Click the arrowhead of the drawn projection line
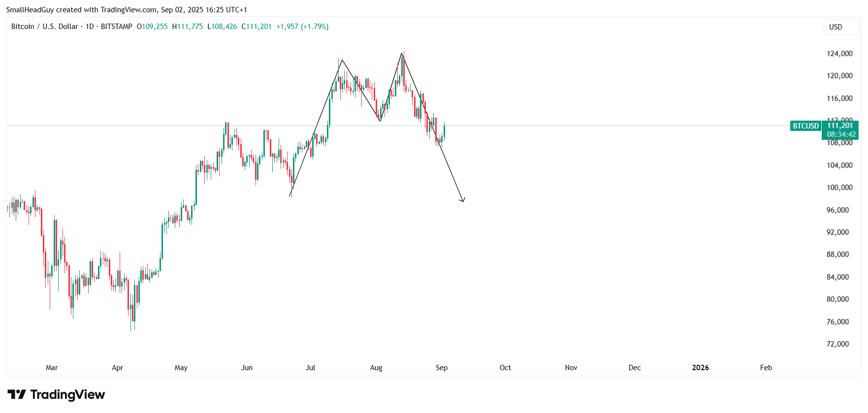This screenshot has height=413, width=868. click(462, 199)
